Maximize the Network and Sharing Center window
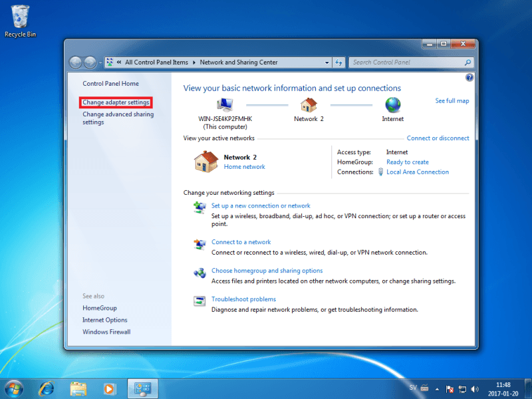The height and width of the screenshot is (399, 532). pos(444,44)
